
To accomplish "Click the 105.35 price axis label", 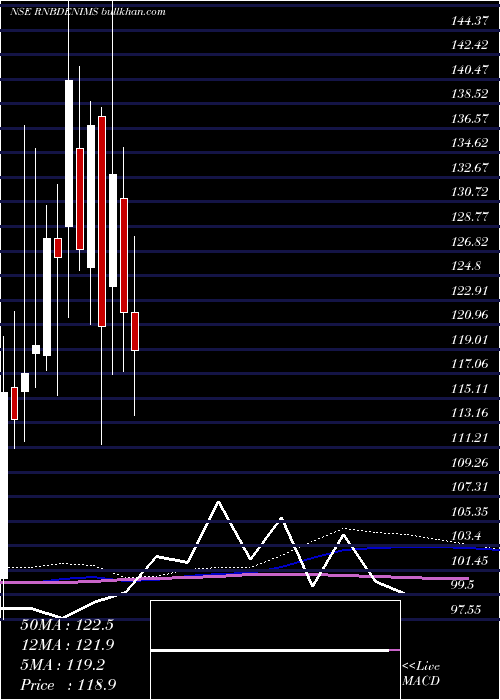I will tap(471, 512).
